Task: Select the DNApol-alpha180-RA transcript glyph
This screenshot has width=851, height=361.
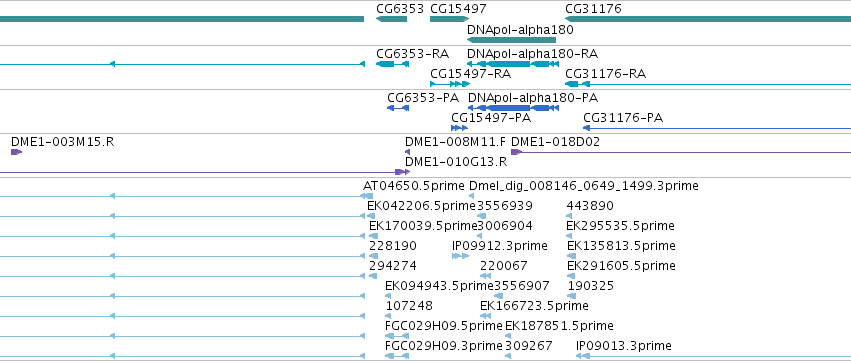Action: (512, 64)
